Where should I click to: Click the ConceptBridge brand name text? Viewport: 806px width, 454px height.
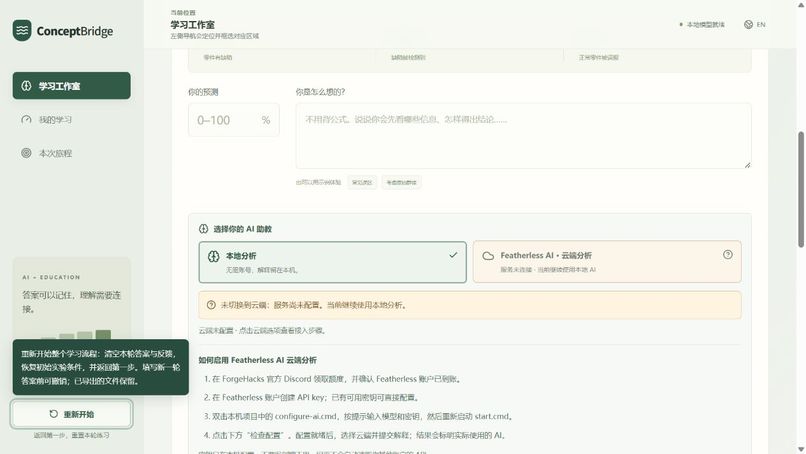click(x=75, y=31)
